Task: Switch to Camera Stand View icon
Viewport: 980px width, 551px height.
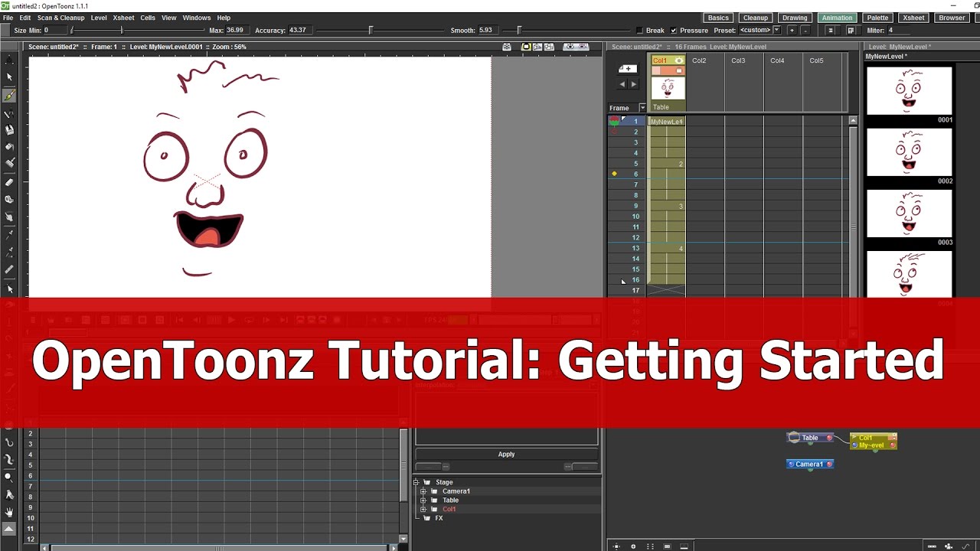Action: [527, 47]
